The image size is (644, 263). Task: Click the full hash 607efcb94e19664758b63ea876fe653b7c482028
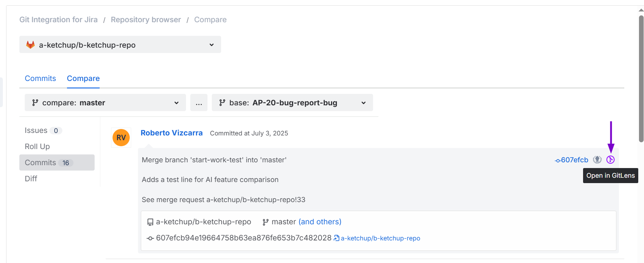tap(244, 238)
